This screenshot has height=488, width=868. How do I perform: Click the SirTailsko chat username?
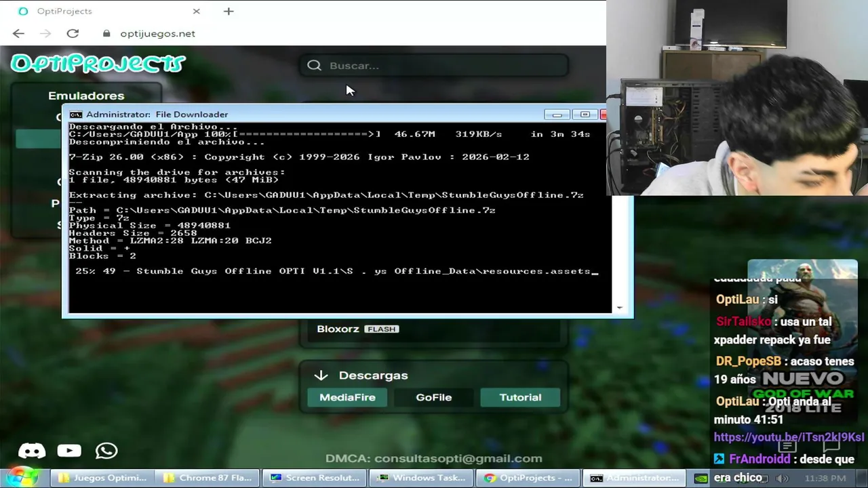coord(743,322)
